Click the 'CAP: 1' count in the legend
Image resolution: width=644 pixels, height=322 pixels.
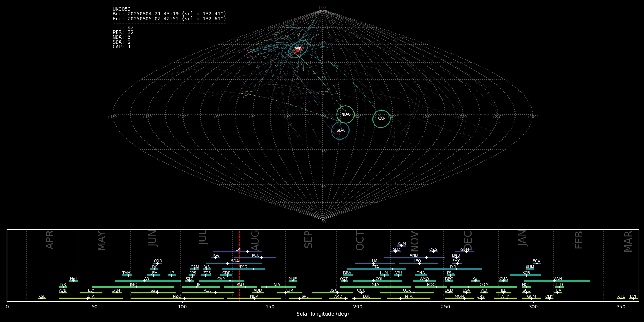(122, 47)
